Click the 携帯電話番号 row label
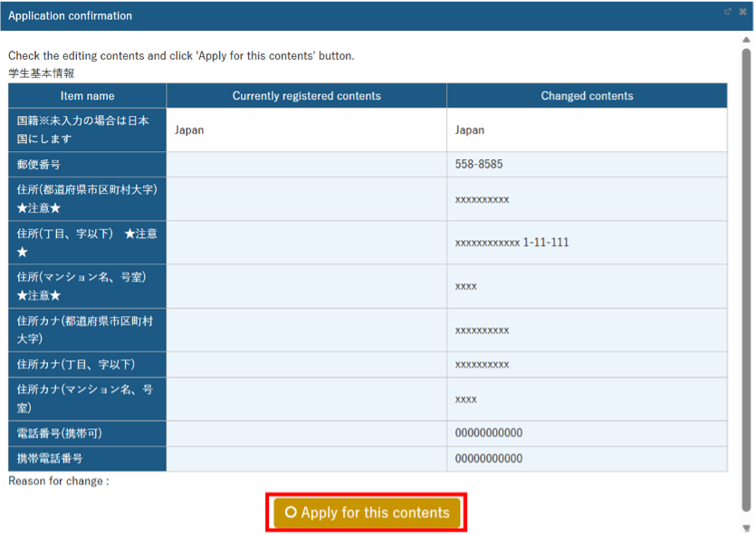This screenshot has height=535, width=756. click(49, 458)
